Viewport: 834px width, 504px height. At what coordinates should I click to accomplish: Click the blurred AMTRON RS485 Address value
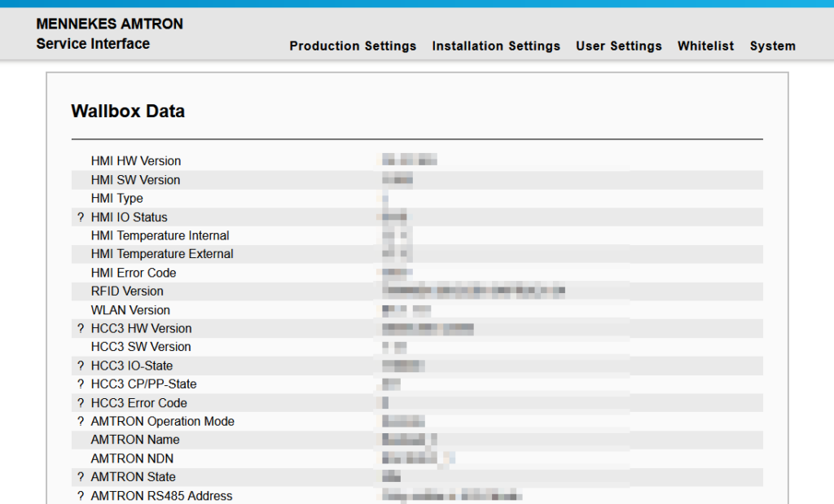click(x=451, y=496)
